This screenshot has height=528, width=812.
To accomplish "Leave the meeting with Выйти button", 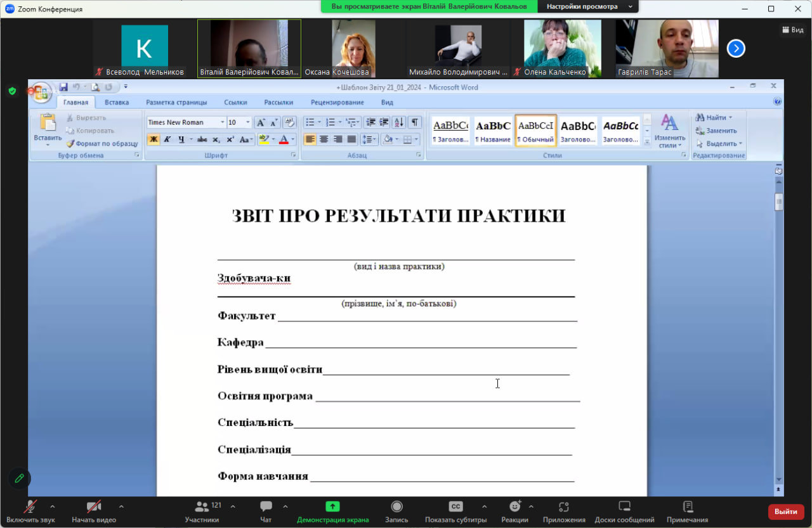I will pyautogui.click(x=786, y=512).
